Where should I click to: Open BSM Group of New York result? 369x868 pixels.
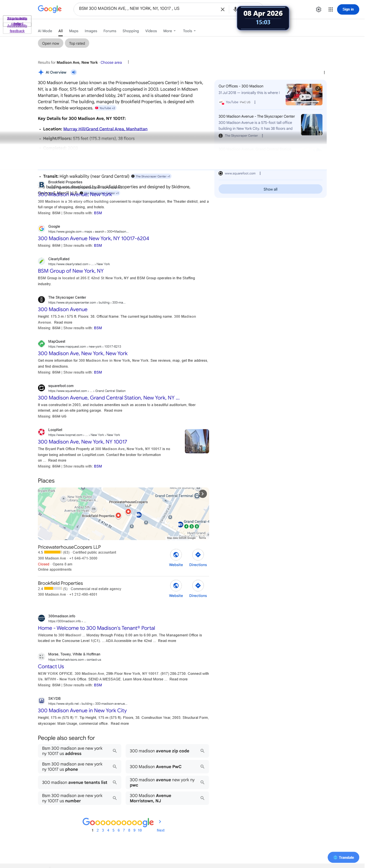tap(71, 271)
